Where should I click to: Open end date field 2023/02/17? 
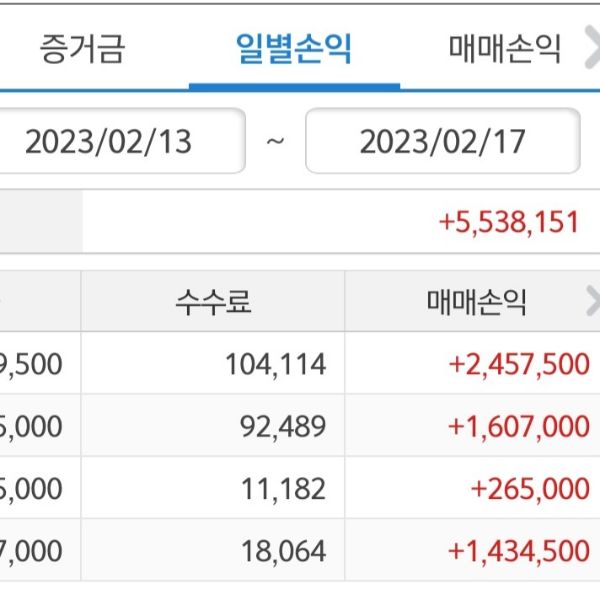442,141
